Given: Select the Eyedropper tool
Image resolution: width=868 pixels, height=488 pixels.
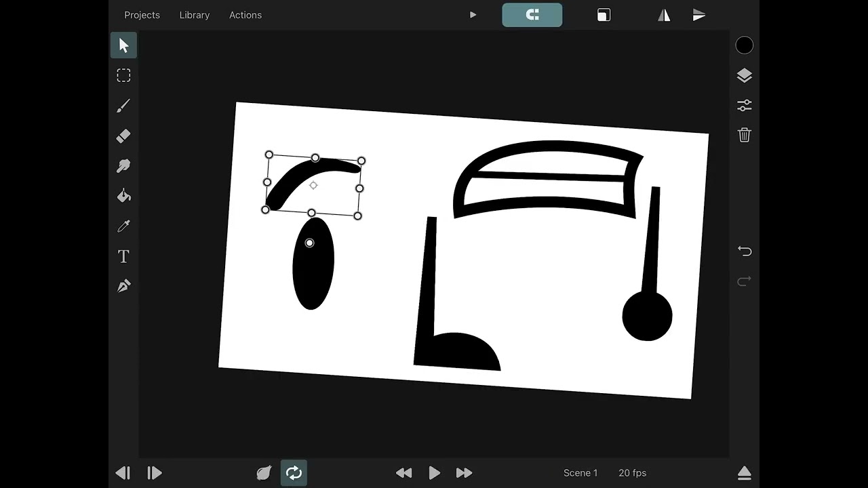Looking at the screenshot, I should tap(123, 226).
